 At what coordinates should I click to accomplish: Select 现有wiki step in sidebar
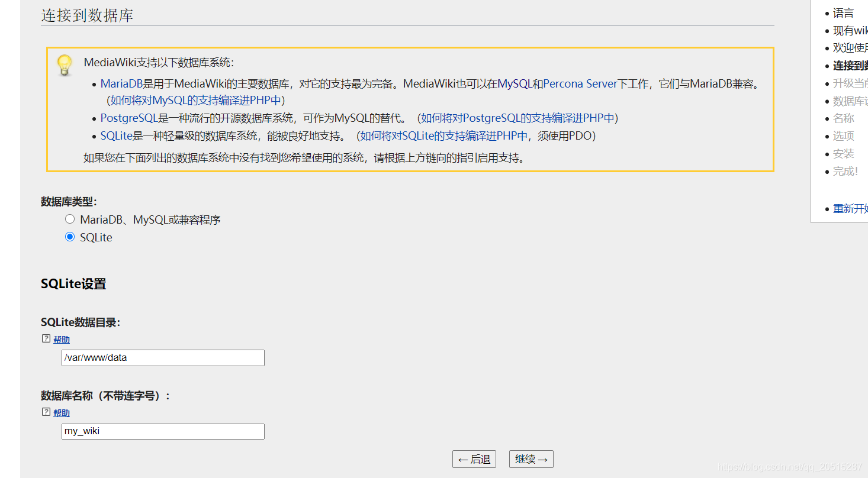tap(850, 31)
